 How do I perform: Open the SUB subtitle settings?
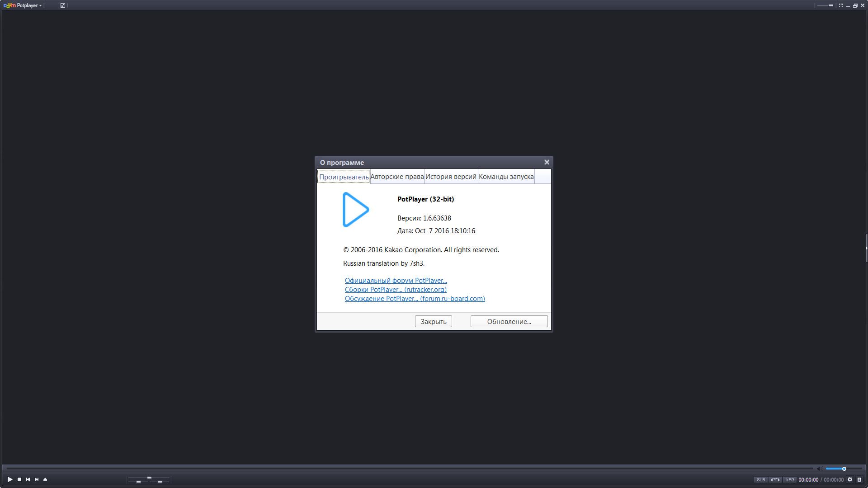[x=761, y=480]
